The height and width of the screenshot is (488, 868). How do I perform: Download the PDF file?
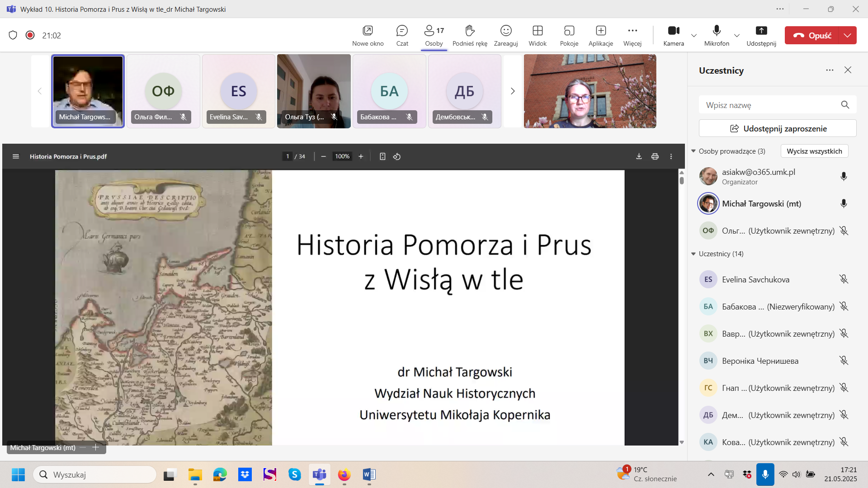639,156
